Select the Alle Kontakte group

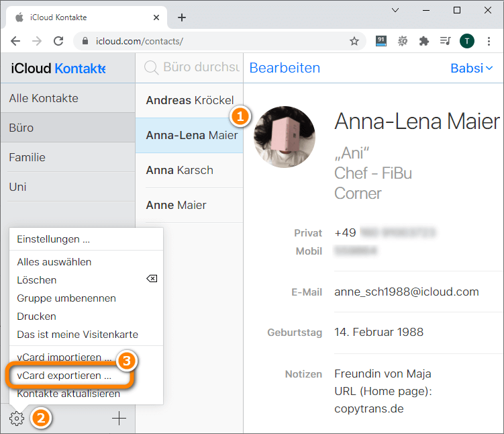[68, 98]
